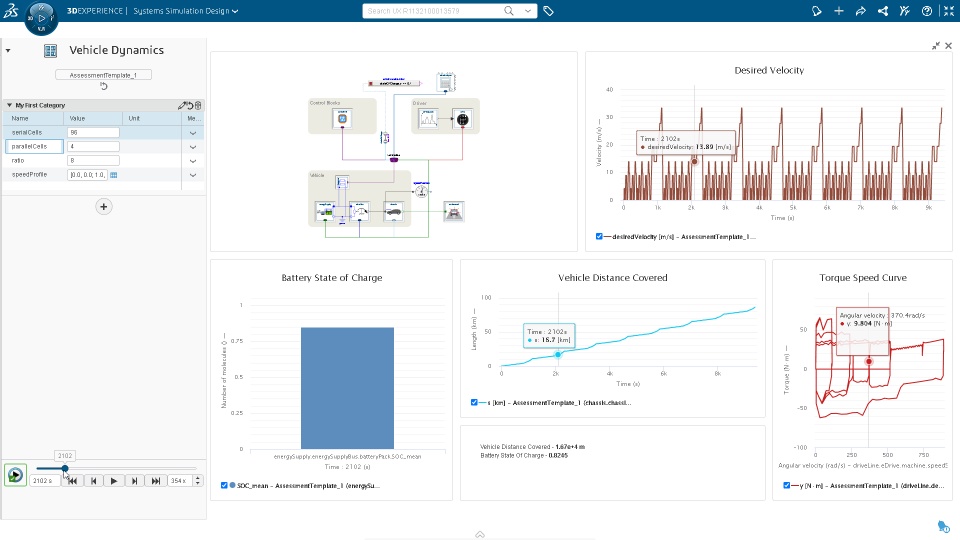
Task: Click the round plus add-category button
Action: pyautogui.click(x=103, y=207)
